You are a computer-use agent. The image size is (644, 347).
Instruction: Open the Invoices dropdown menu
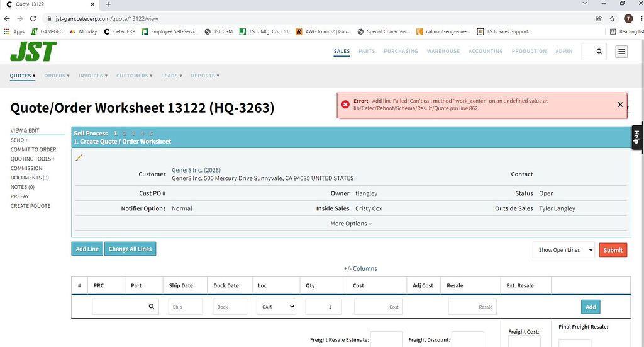tap(93, 76)
